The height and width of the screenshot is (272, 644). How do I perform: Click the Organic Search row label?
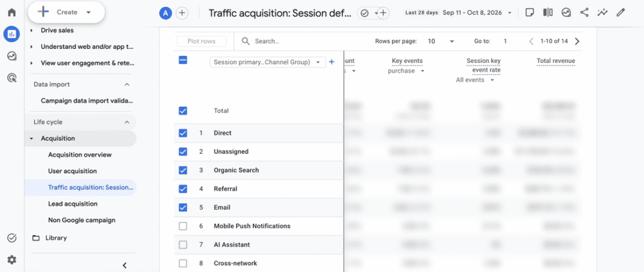click(236, 170)
